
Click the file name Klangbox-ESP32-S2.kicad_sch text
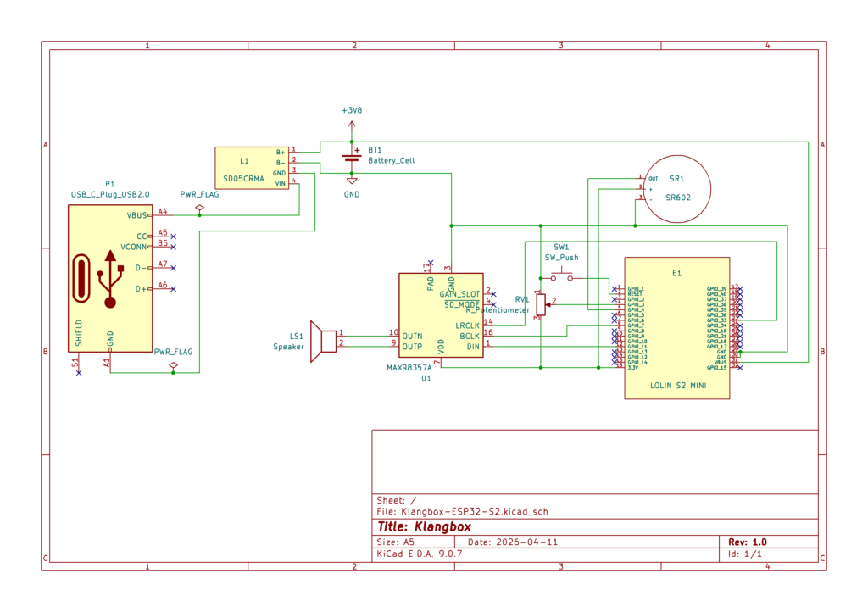[x=468, y=512]
